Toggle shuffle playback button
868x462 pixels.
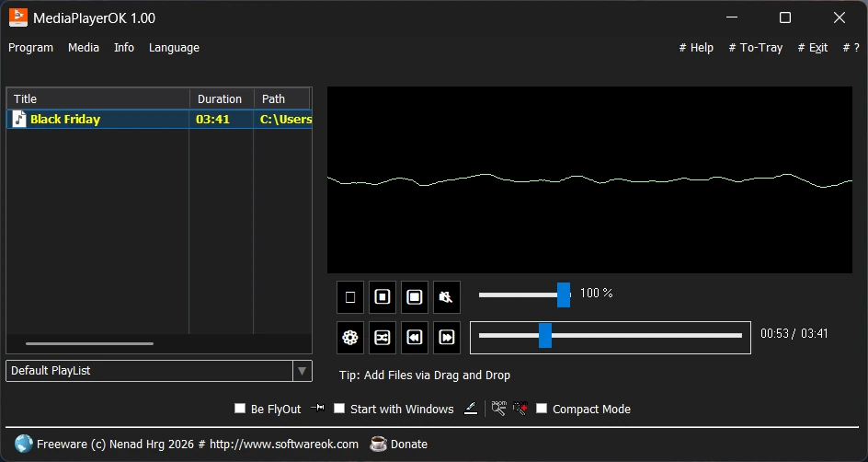[382, 338]
